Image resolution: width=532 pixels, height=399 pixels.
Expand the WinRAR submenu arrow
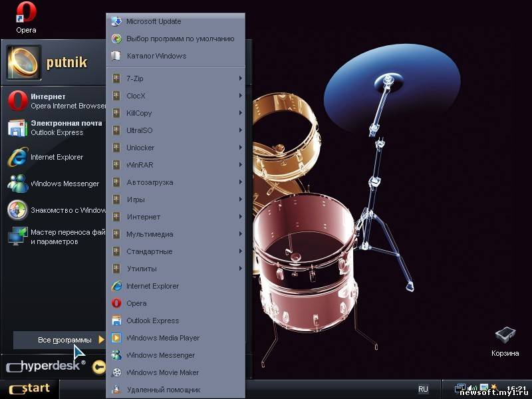tap(240, 164)
